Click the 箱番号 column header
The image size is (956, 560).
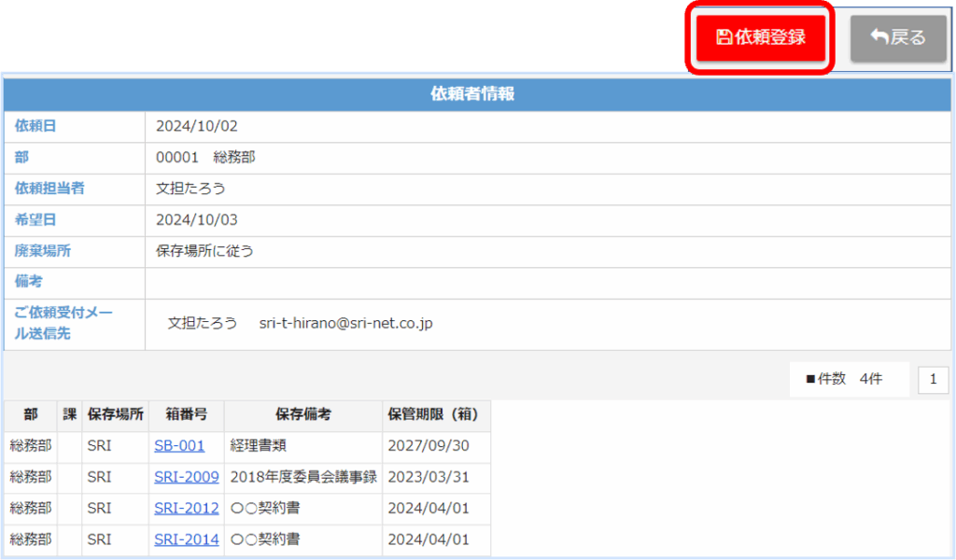coord(187,415)
